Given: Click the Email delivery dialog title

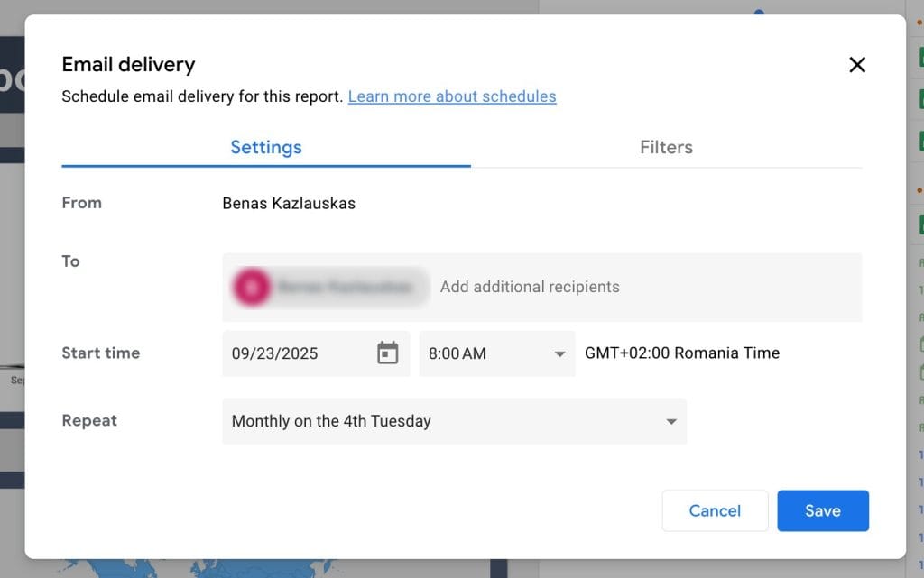Looking at the screenshot, I should (x=128, y=64).
